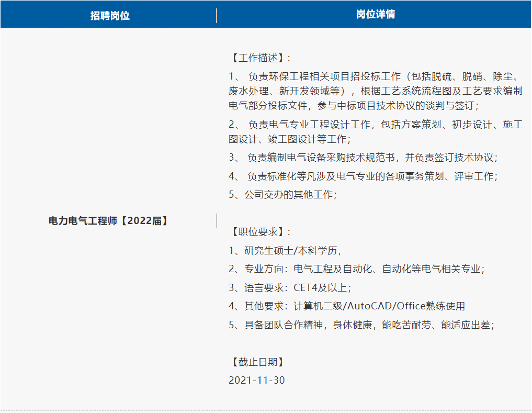Click the deadline date 2021-11-30

pyautogui.click(x=257, y=380)
